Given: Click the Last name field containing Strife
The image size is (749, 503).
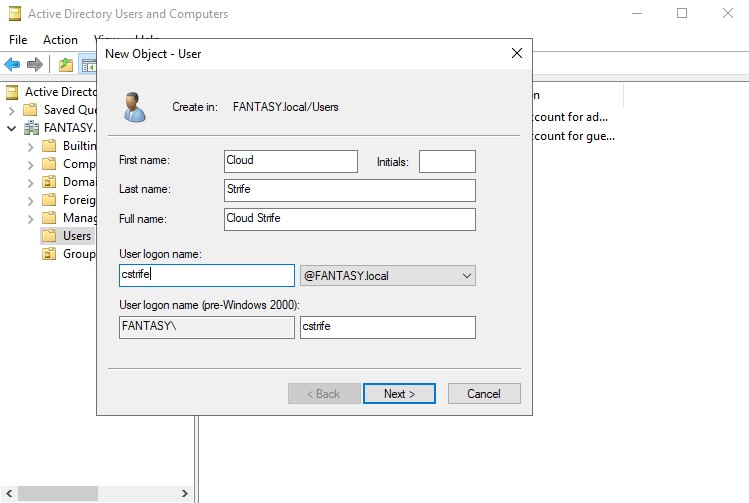Looking at the screenshot, I should (350, 190).
